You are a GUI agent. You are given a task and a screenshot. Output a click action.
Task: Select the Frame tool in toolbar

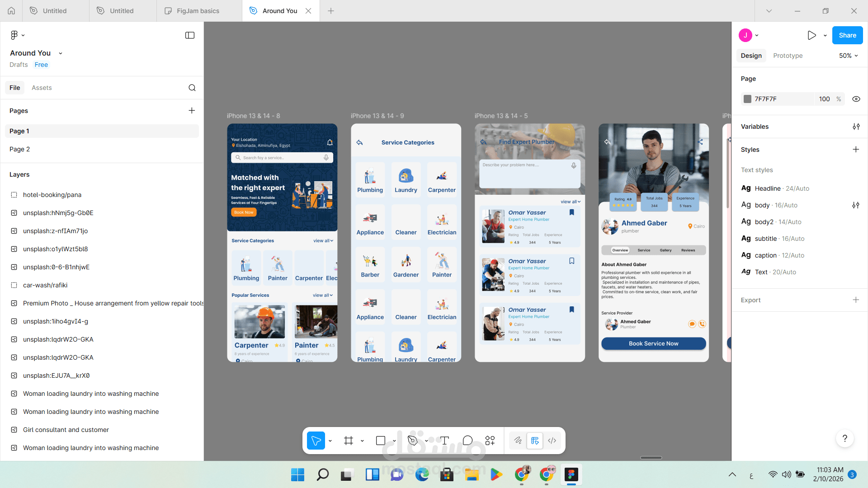[x=349, y=441]
